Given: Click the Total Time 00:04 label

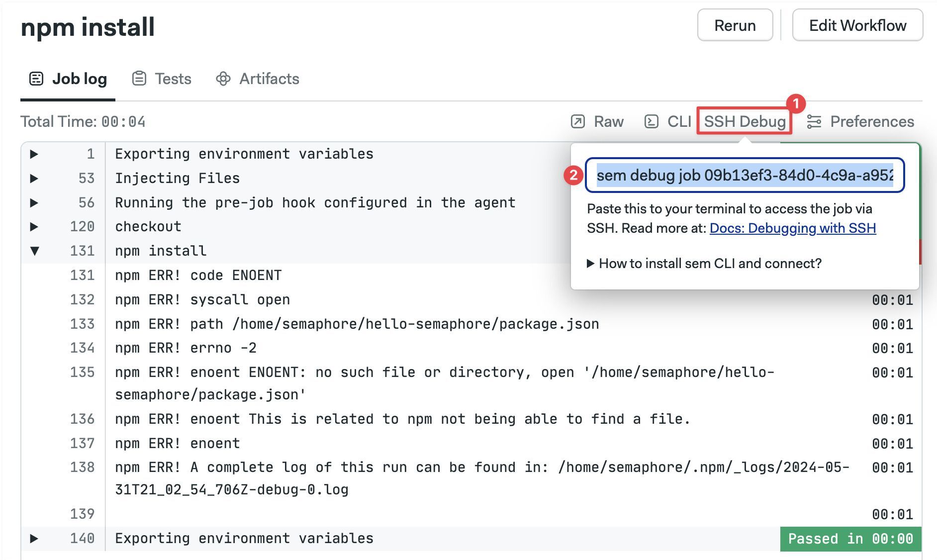Looking at the screenshot, I should pyautogui.click(x=83, y=121).
